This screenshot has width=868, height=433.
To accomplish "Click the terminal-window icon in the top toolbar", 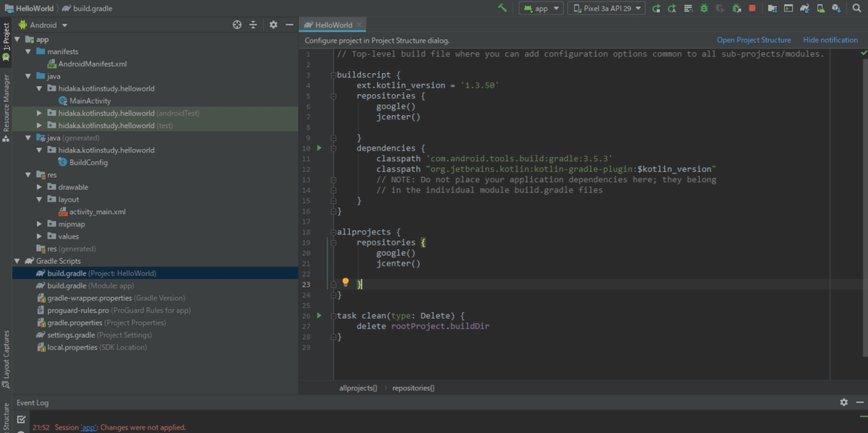I will [788, 9].
